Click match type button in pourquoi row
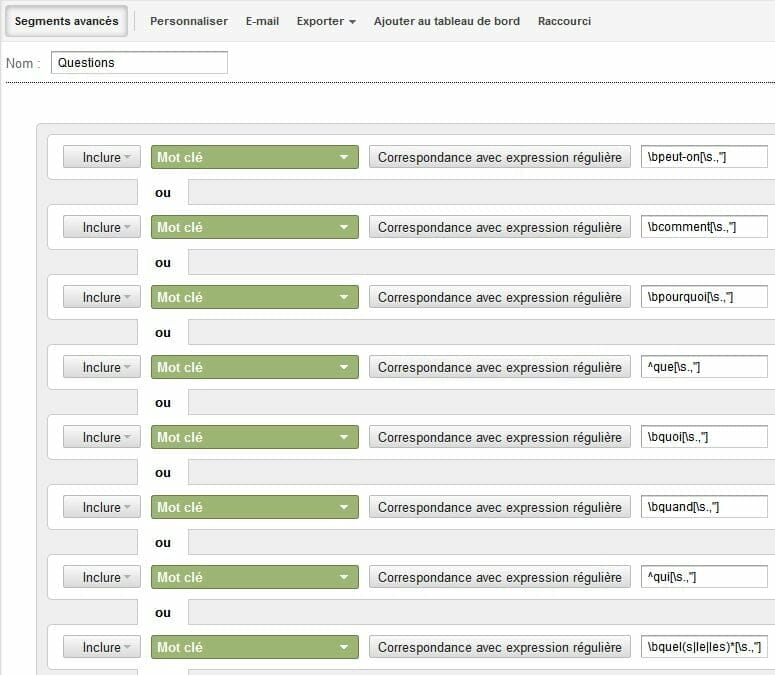 point(500,297)
